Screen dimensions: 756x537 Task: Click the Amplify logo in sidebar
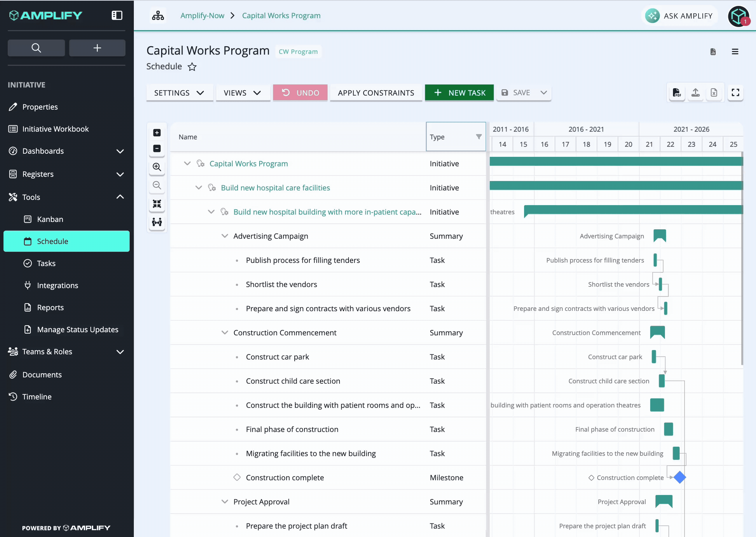tap(46, 15)
